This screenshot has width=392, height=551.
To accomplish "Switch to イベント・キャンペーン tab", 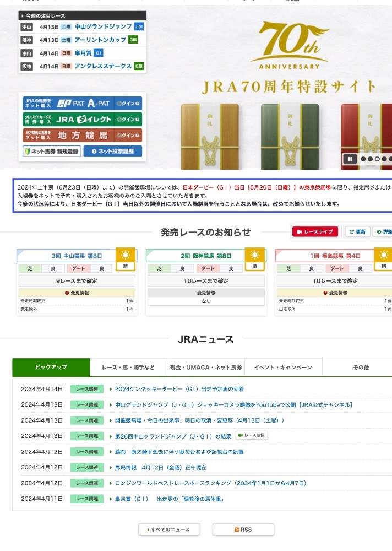I will 283,367.
